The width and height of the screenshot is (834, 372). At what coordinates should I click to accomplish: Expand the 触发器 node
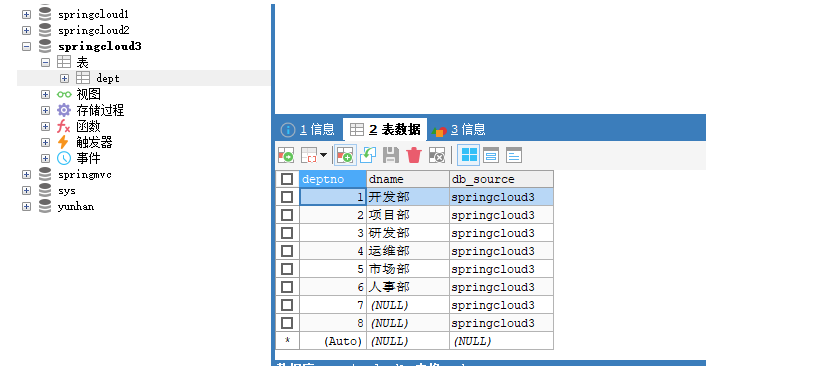(x=46, y=142)
